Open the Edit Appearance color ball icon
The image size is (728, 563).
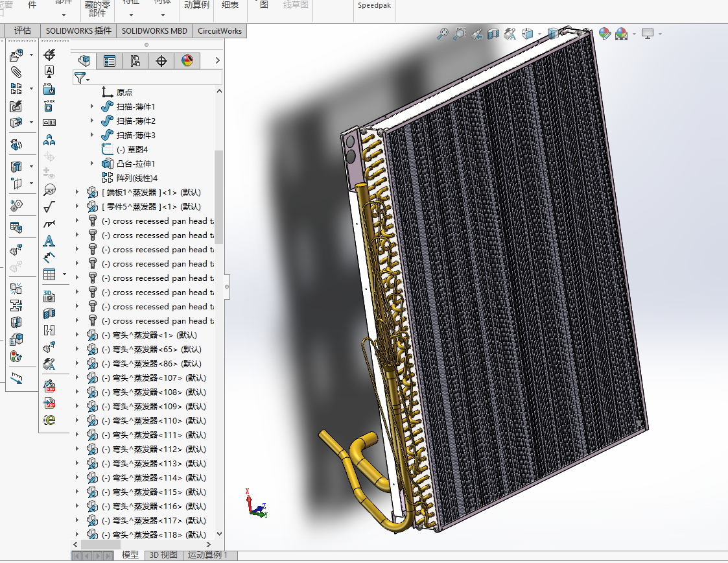point(604,33)
